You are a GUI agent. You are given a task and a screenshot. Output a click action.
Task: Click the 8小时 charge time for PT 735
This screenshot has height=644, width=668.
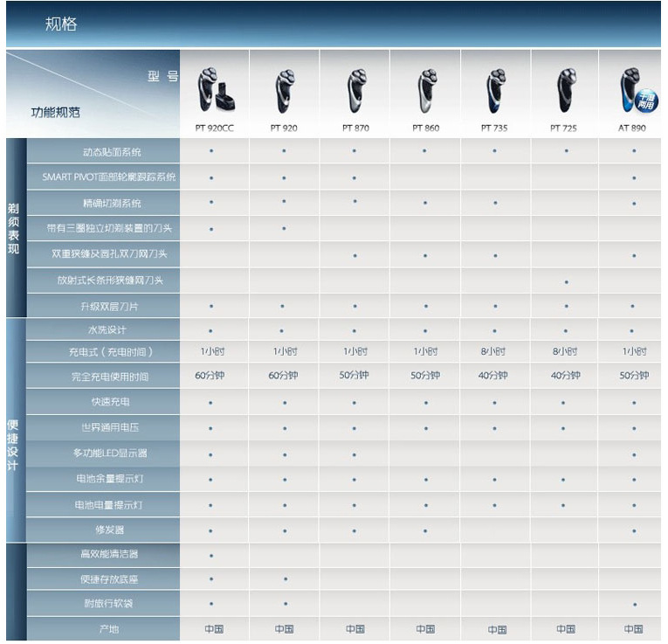(494, 351)
